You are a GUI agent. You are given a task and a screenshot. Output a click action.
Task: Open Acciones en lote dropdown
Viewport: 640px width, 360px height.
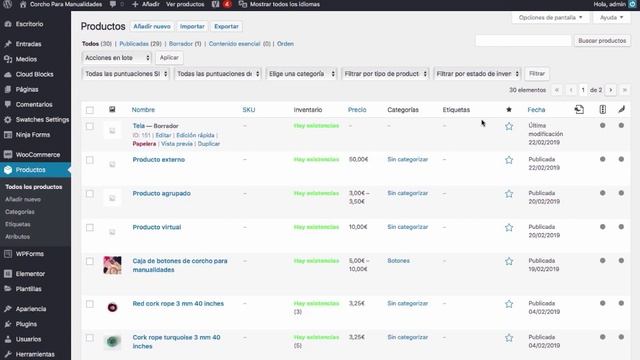(x=117, y=58)
